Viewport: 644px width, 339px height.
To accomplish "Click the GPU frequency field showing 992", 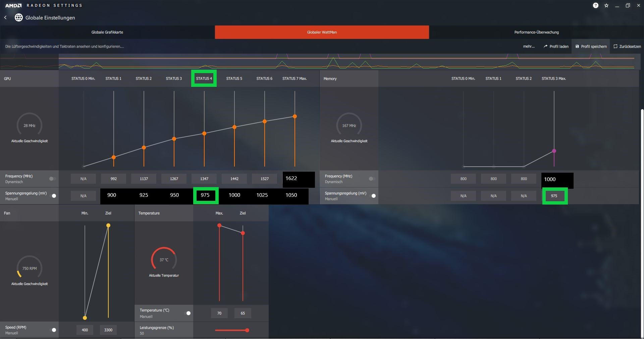I will point(114,179).
